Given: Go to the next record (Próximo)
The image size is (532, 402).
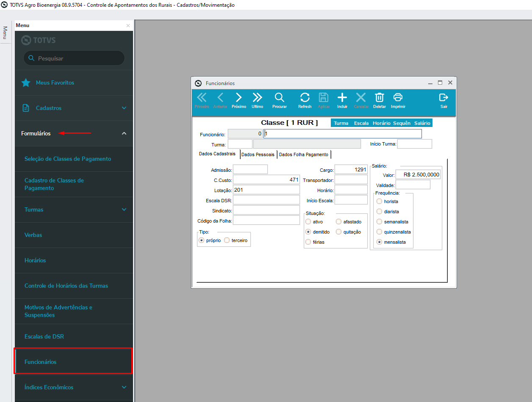Looking at the screenshot, I should [239, 100].
